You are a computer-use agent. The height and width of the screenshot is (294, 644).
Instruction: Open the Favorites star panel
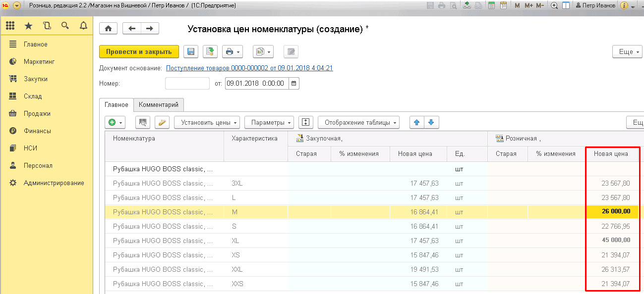pos(28,26)
